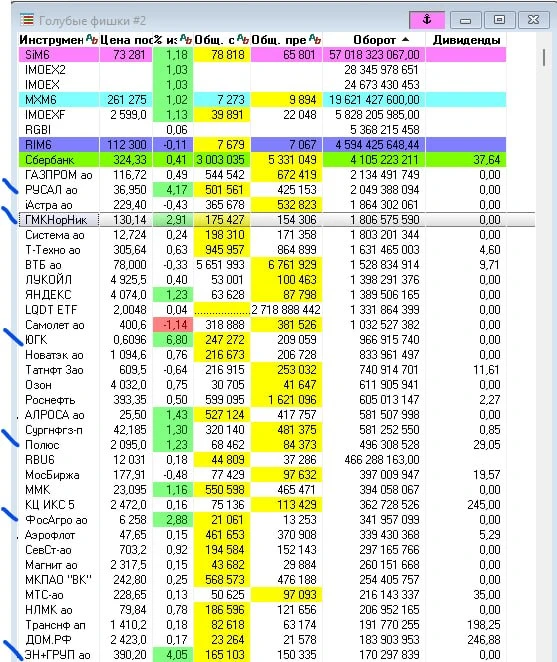The image size is (557, 662).
Task: Click filter icon next to Инструмент header
Action: tap(92, 39)
